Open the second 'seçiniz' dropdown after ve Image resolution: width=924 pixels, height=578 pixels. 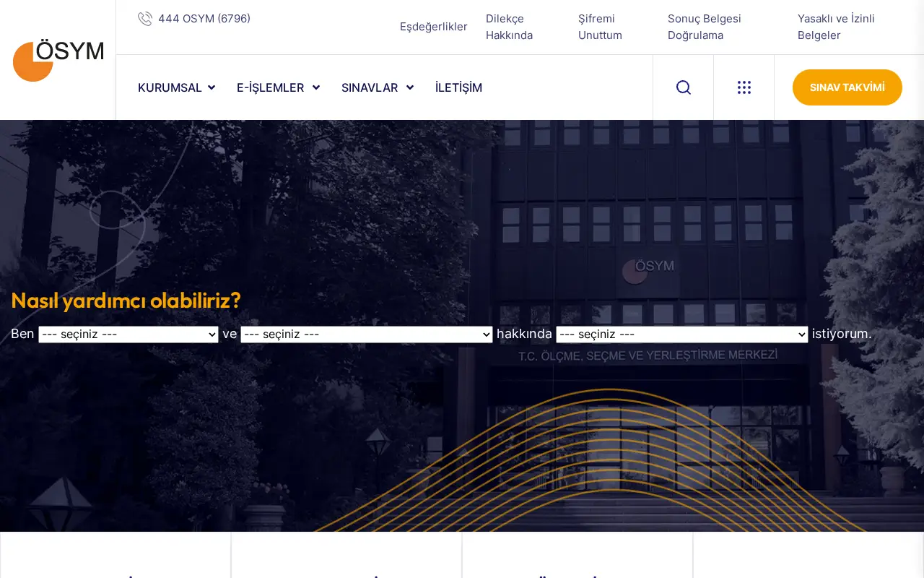pyautogui.click(x=367, y=335)
